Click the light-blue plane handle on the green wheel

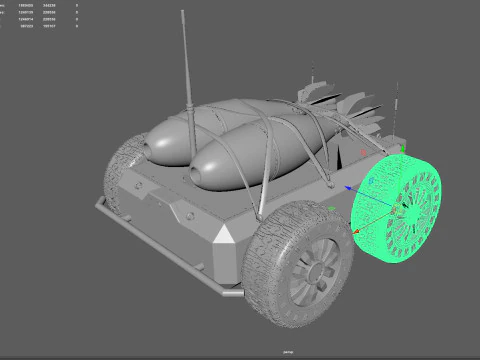point(371,181)
